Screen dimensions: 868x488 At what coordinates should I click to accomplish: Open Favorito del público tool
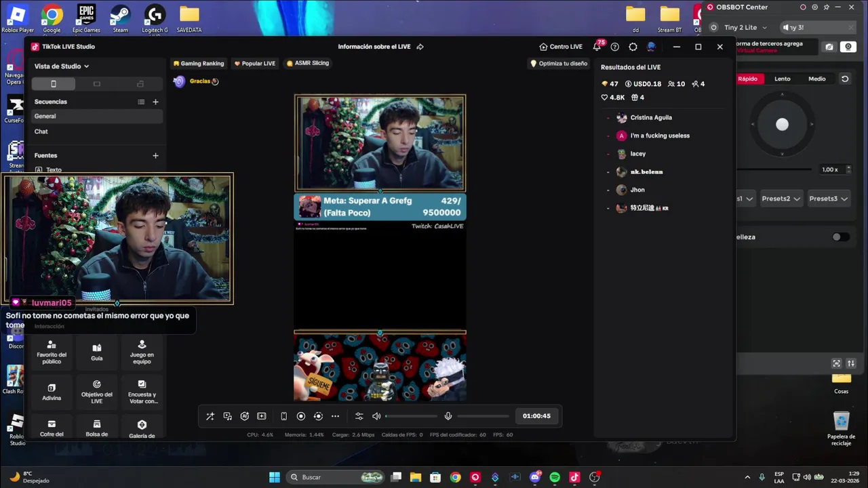click(x=52, y=352)
